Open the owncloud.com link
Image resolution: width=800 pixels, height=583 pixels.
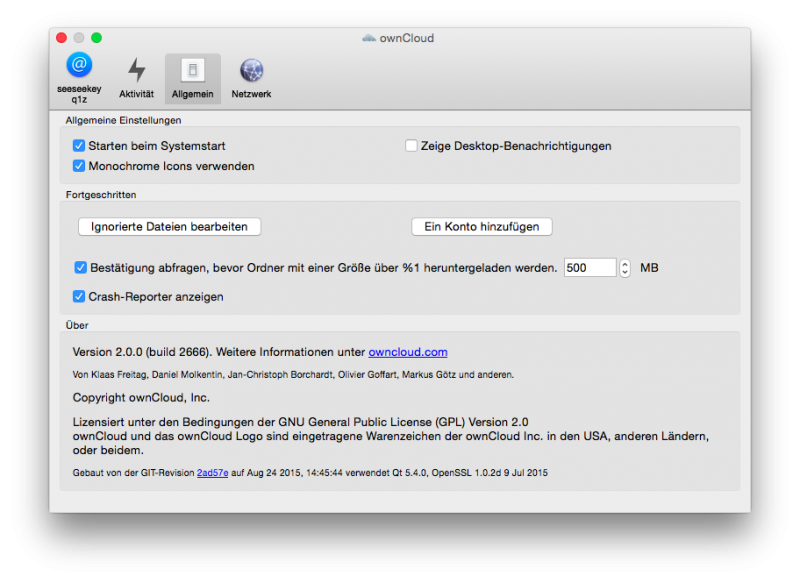coord(407,352)
